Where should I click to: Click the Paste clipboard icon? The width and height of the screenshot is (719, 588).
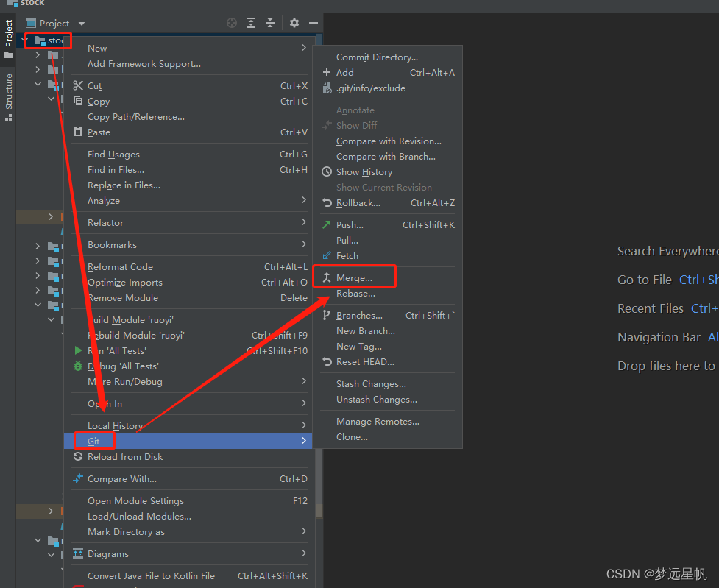click(78, 132)
